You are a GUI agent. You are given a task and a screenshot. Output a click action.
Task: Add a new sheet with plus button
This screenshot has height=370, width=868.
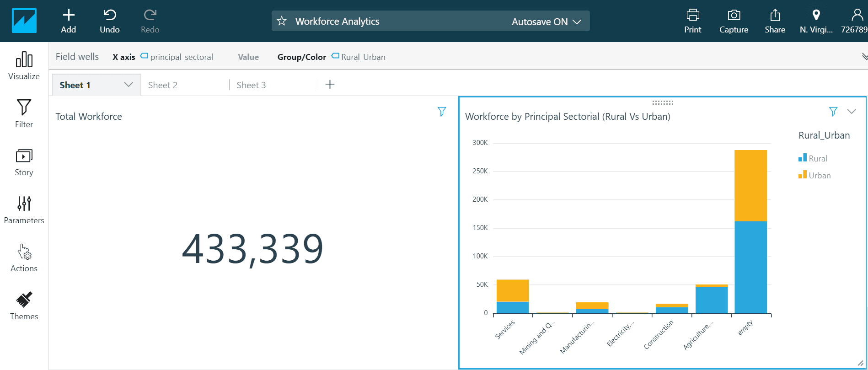click(x=330, y=85)
